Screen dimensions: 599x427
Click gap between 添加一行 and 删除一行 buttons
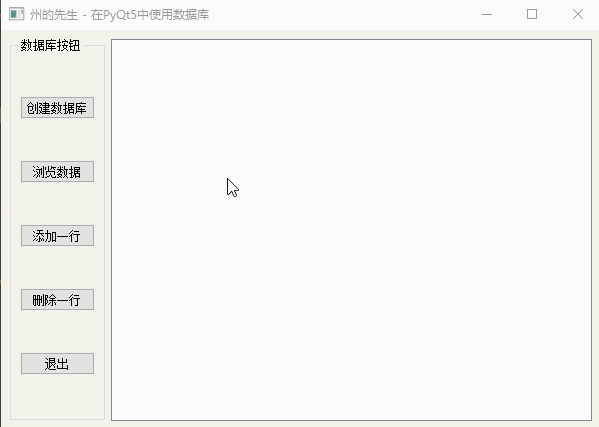(x=57, y=267)
